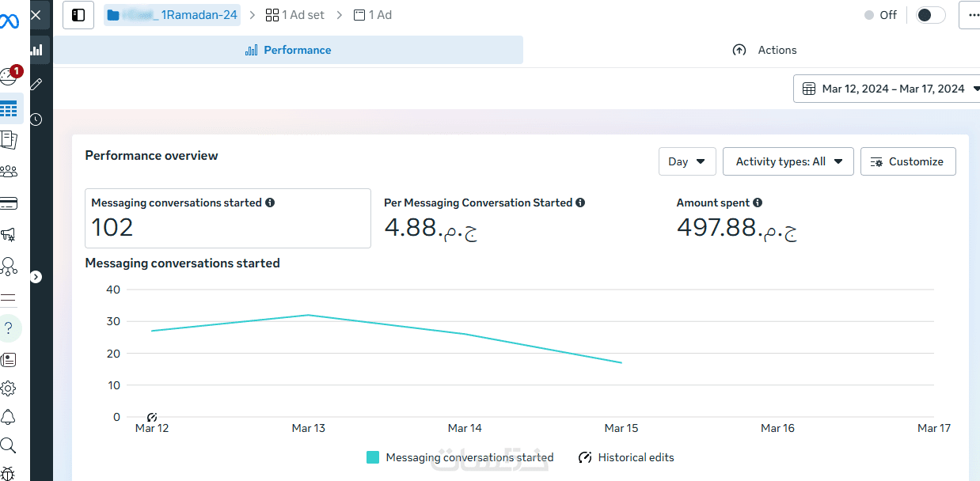Open the Day breakdown dropdown
Viewport: 980px width, 481px height.
(x=687, y=161)
